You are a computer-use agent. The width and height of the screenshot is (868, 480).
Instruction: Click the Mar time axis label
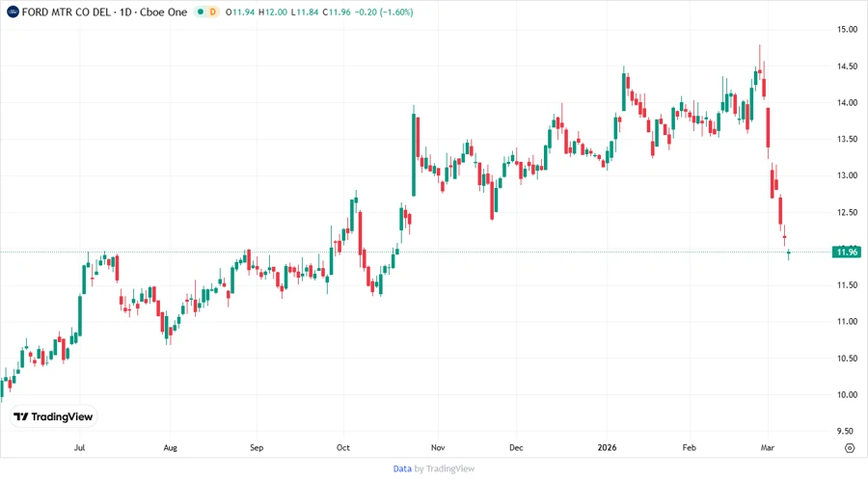[768, 447]
